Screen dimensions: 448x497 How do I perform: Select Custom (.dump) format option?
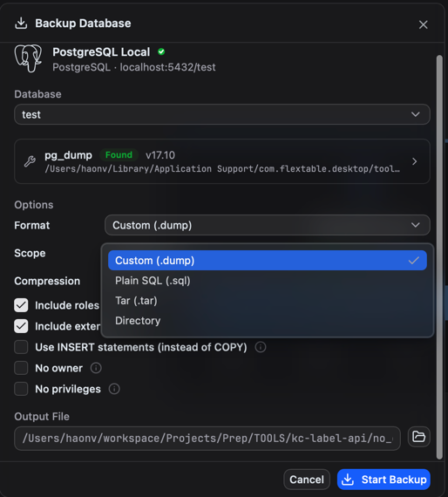[x=268, y=261]
